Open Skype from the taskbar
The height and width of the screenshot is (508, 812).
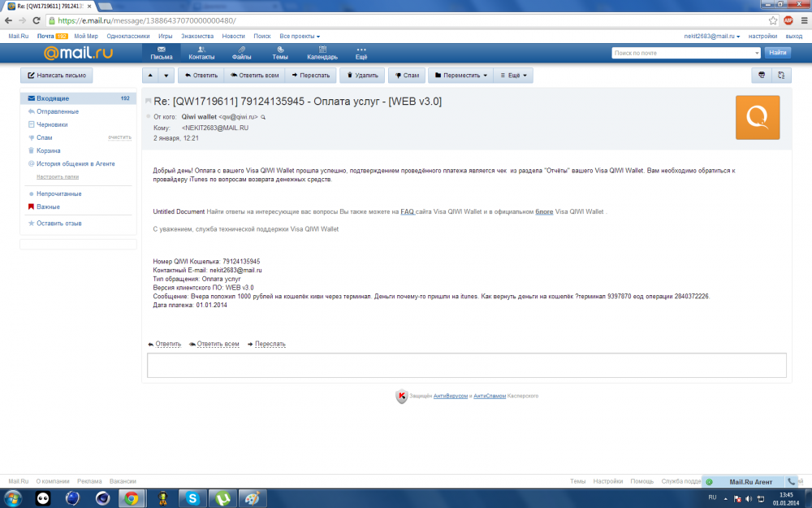point(192,498)
